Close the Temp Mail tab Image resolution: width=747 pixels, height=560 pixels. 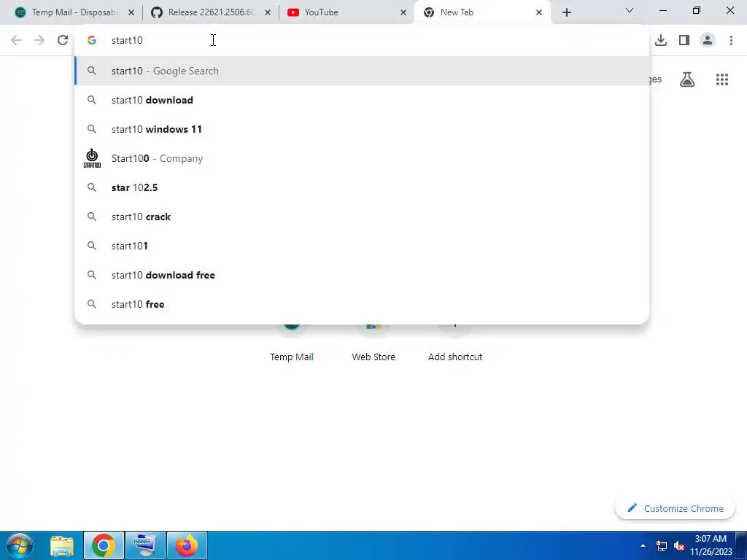tap(131, 12)
